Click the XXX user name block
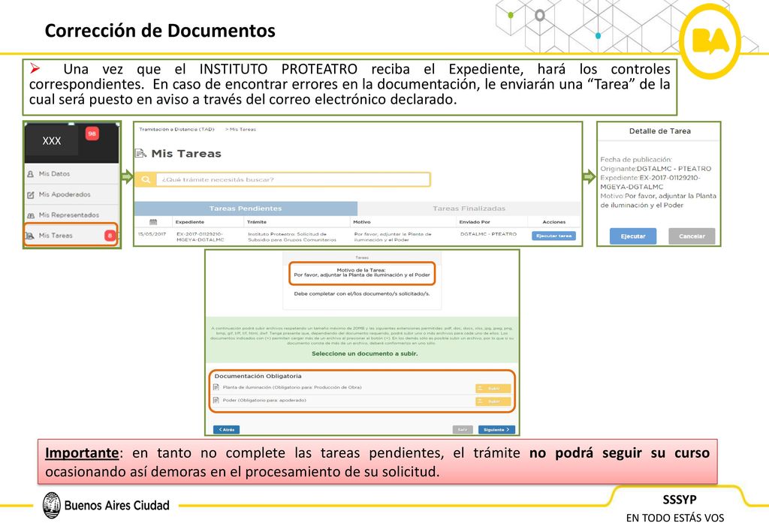 pyautogui.click(x=52, y=141)
